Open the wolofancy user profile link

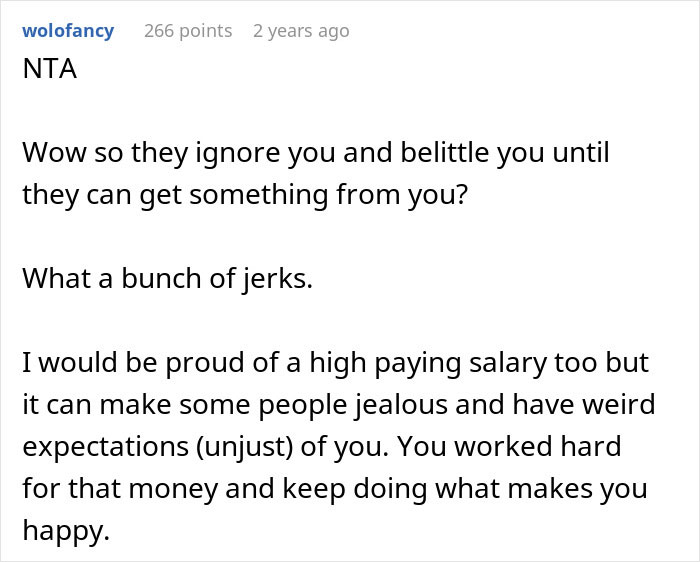point(68,31)
